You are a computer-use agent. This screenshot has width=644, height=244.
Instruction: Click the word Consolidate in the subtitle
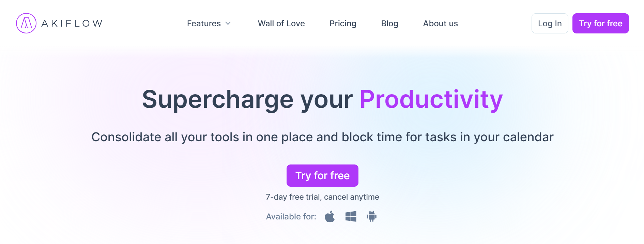[x=126, y=137]
